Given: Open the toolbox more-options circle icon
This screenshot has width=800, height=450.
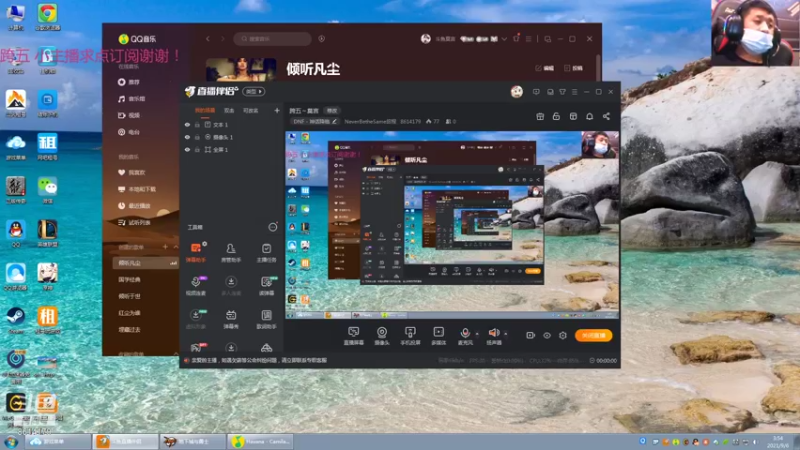Looking at the screenshot, I should [272, 227].
